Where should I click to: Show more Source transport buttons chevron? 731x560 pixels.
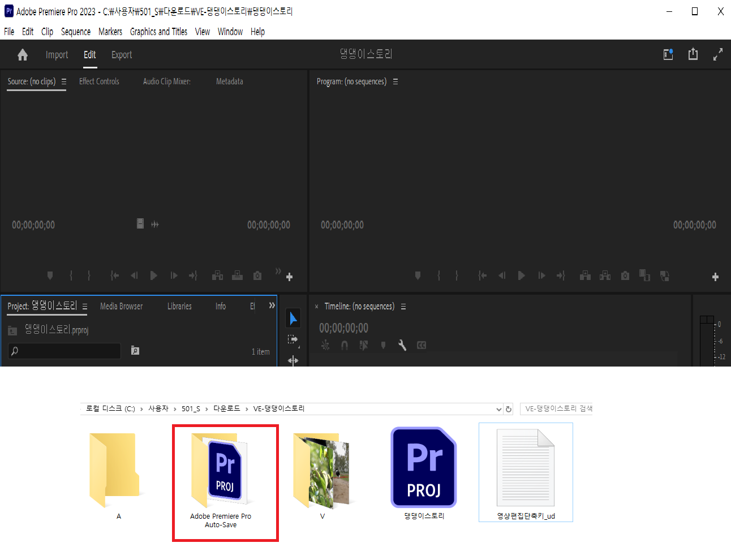pyautogui.click(x=278, y=272)
